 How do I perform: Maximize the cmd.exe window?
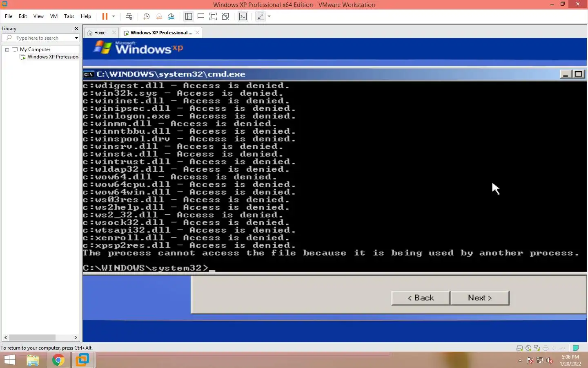click(579, 74)
